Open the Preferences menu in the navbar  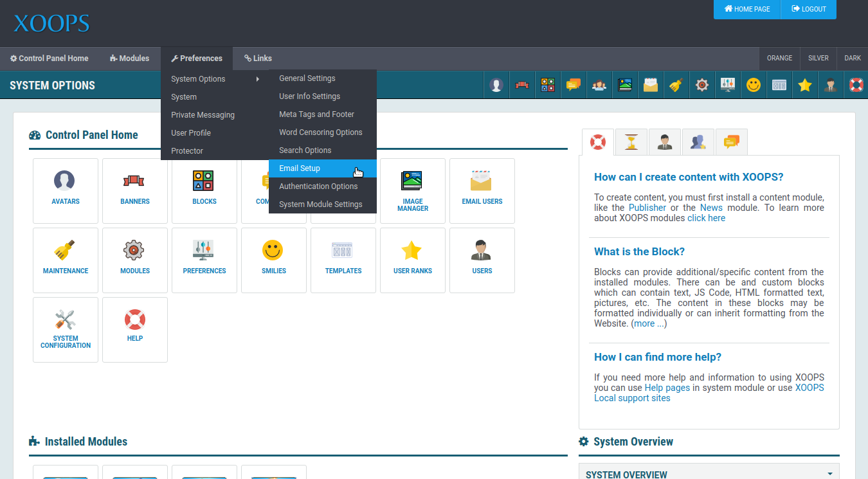(x=197, y=59)
